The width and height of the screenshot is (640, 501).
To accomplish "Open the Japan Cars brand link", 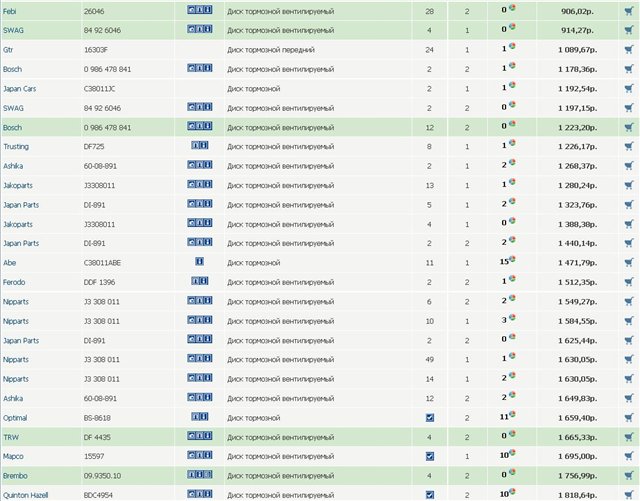I will point(20,89).
